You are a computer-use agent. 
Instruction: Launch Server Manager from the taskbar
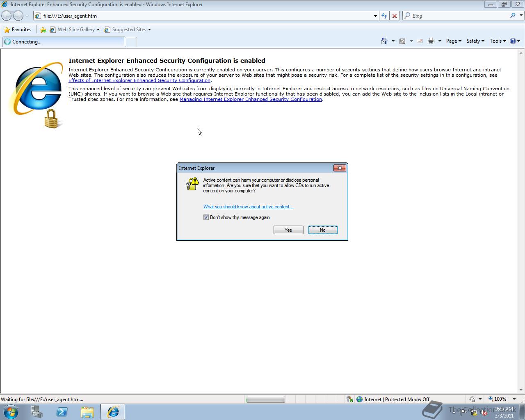click(x=37, y=412)
